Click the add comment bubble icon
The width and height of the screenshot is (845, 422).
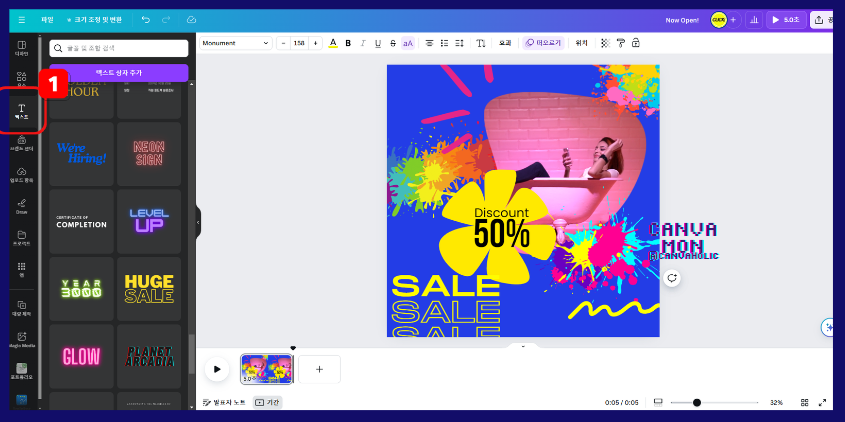pyautogui.click(x=671, y=278)
